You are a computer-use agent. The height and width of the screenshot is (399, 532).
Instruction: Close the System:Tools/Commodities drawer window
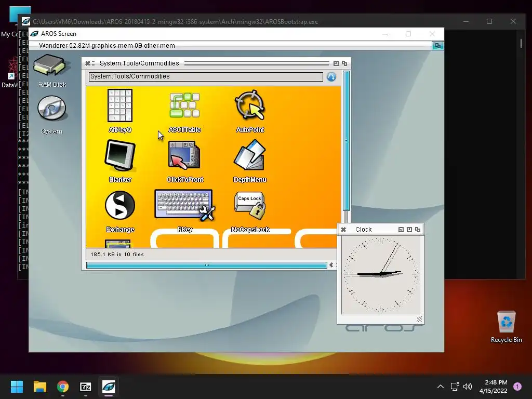click(87, 63)
